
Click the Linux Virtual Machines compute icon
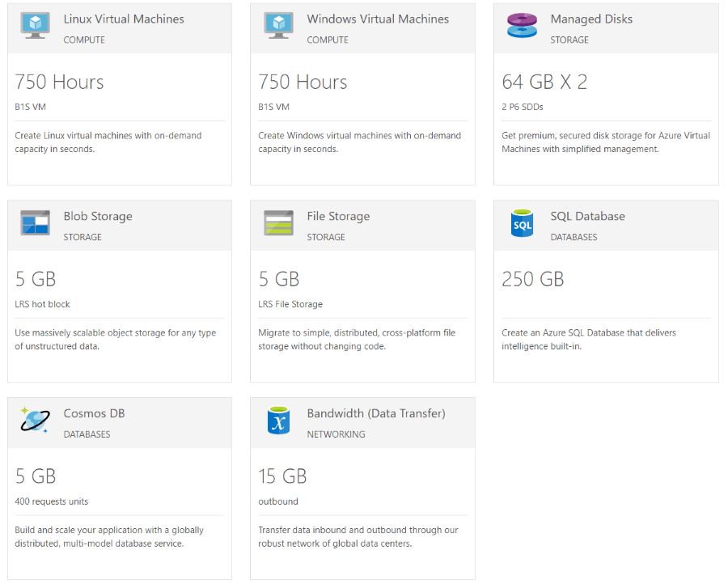34,25
